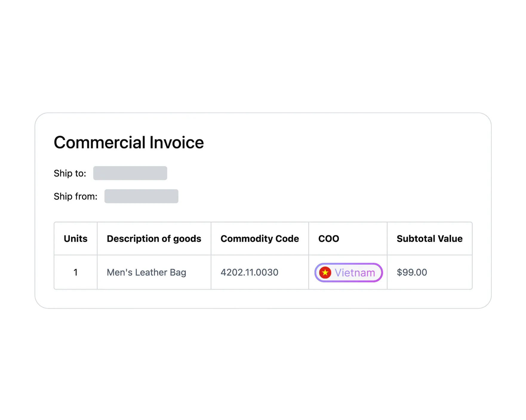Select the Commercial Invoice title
Image resolution: width=526 pixels, height=420 pixels.
pyautogui.click(x=128, y=142)
